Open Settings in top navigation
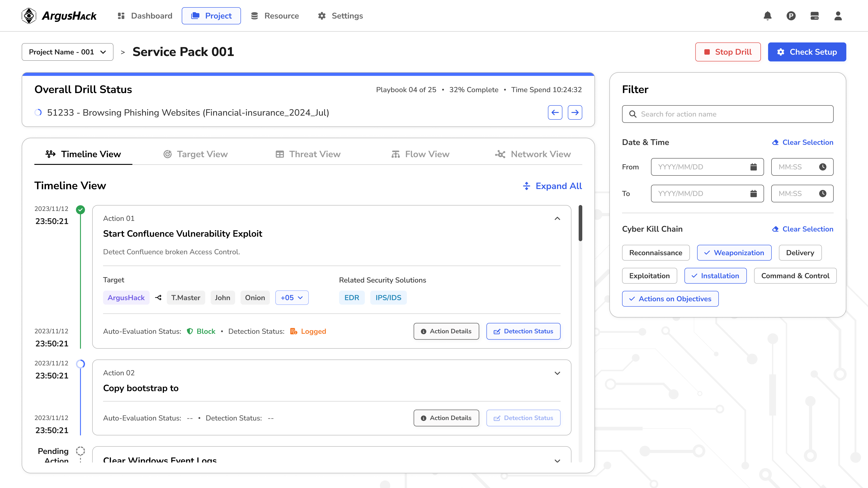Image resolution: width=868 pixels, height=488 pixels. [x=340, y=16]
